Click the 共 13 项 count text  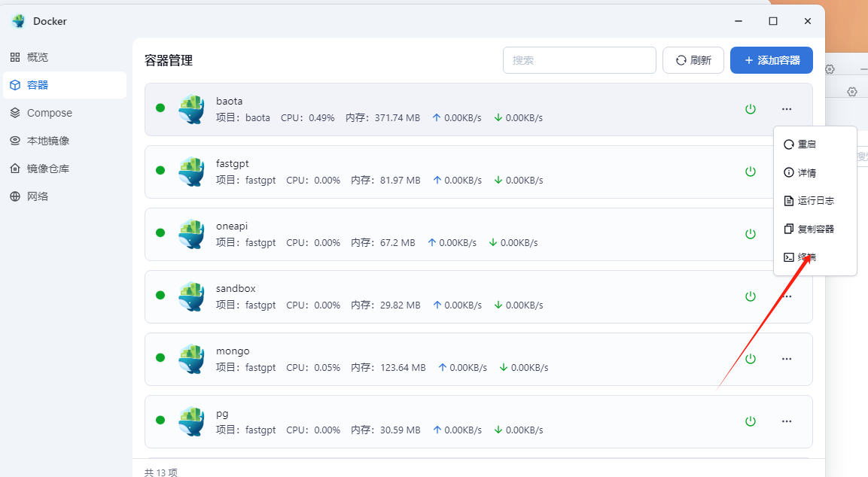(161, 472)
